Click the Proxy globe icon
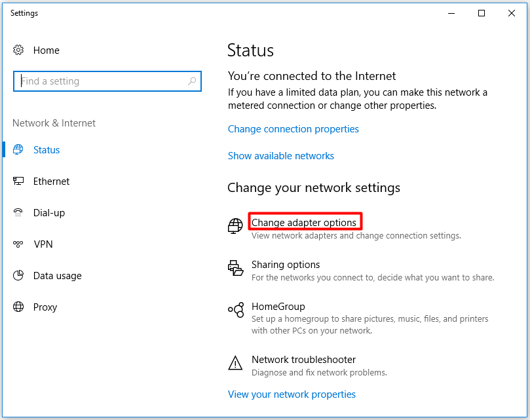This screenshot has width=530, height=420. [18, 307]
